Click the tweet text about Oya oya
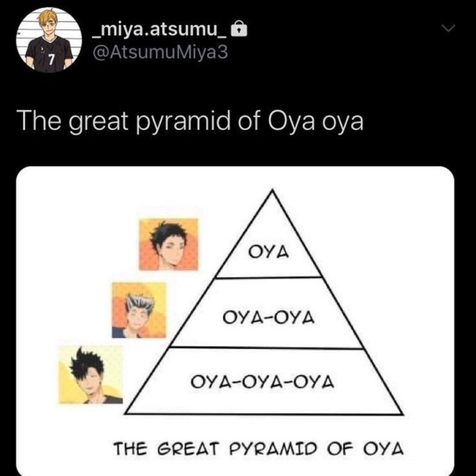 click(190, 121)
